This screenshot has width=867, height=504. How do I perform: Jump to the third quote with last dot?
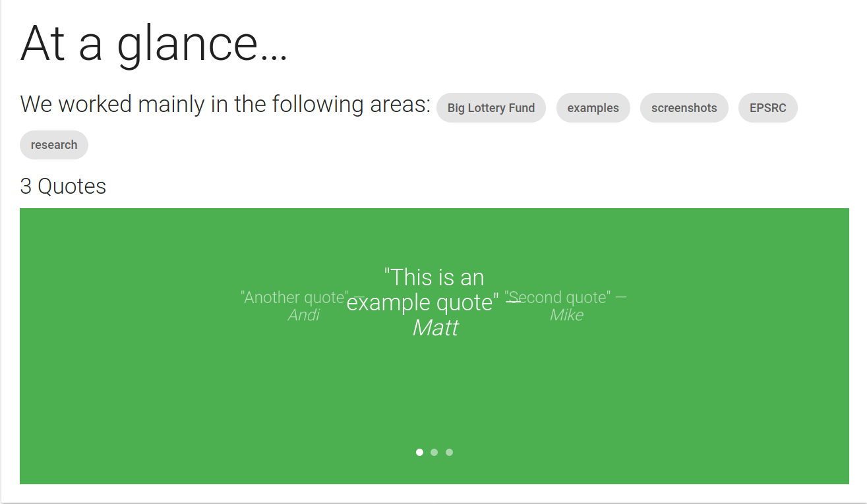click(449, 452)
